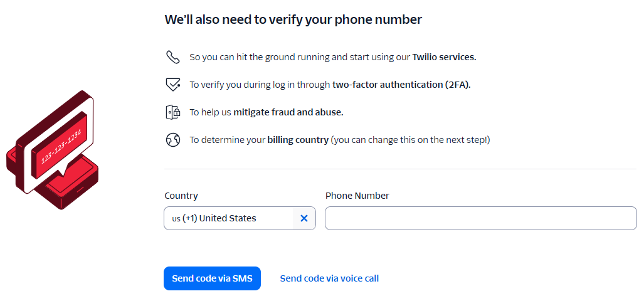
Task: Click the Country field label
Action: 181,196
